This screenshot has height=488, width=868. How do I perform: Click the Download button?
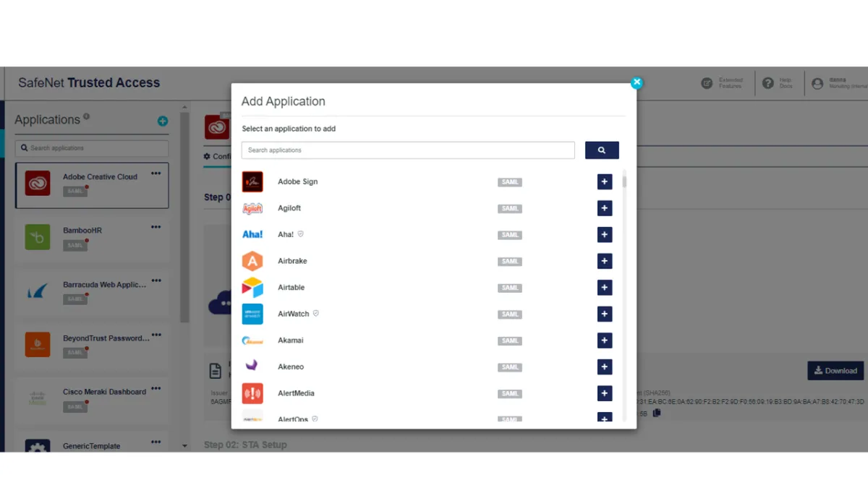pos(835,370)
